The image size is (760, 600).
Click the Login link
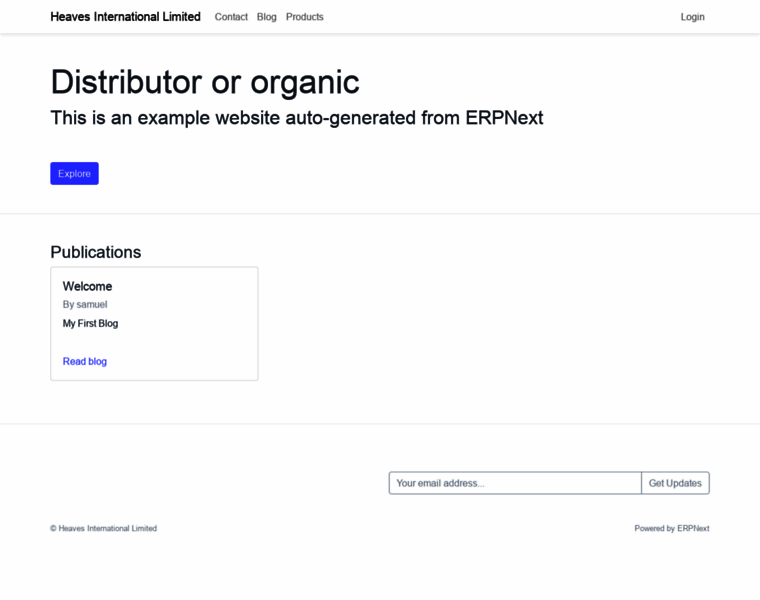pos(692,17)
